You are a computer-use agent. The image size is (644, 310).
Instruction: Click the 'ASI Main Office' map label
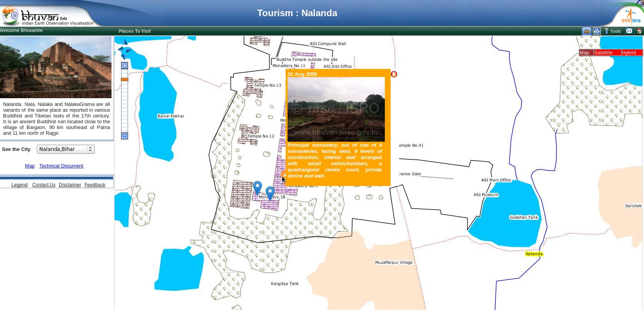[496, 180]
